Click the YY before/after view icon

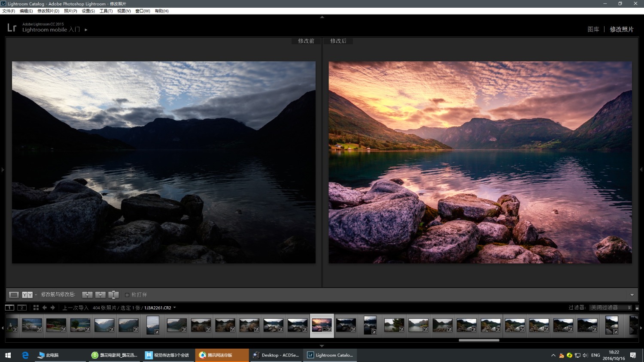pyautogui.click(x=27, y=295)
